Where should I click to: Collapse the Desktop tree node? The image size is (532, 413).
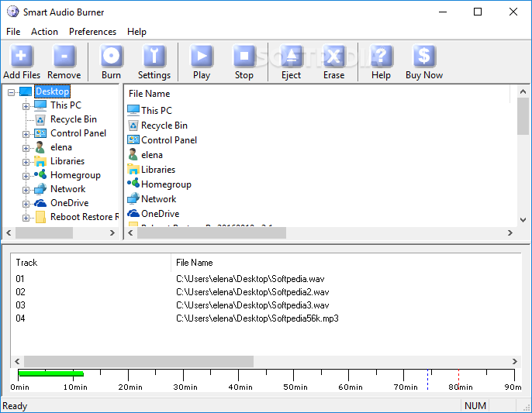(x=11, y=92)
